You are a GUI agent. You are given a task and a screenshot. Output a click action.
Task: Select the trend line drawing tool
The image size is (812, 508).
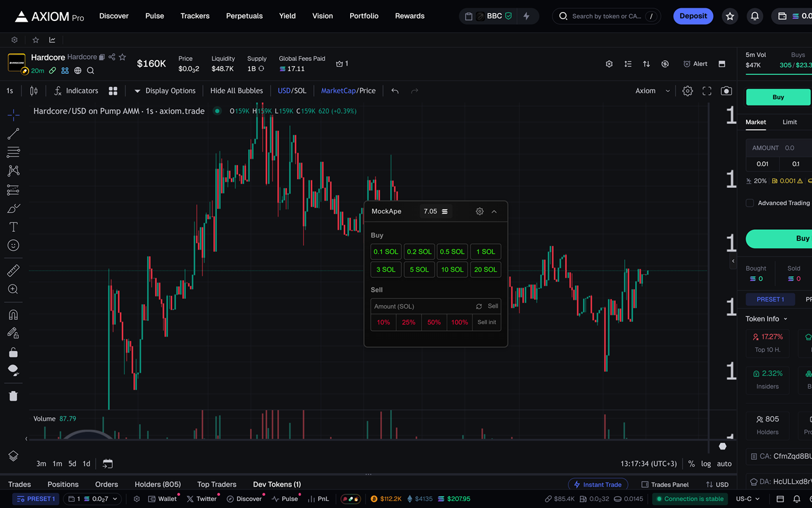[13, 134]
